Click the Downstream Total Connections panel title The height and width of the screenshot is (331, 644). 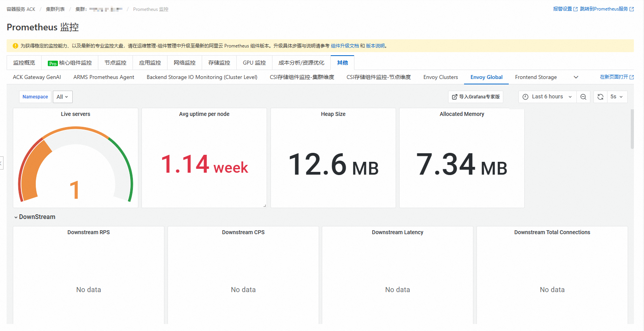click(552, 232)
